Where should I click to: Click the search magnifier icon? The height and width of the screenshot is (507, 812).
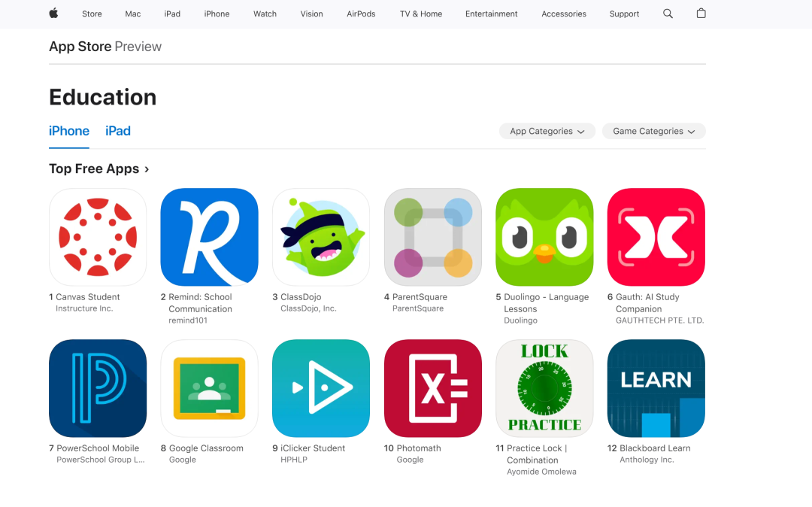[668, 14]
